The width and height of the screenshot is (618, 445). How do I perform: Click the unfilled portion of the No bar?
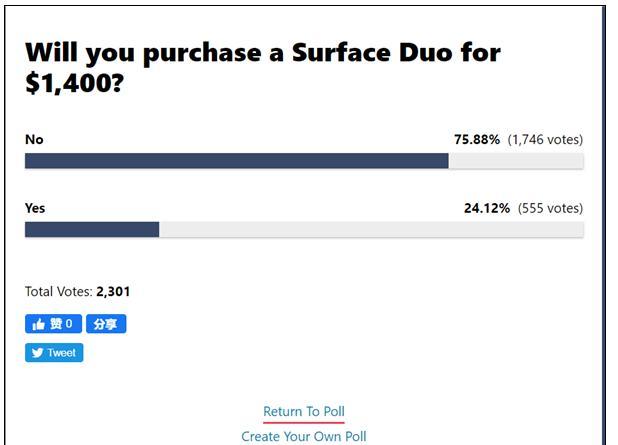[516, 161]
